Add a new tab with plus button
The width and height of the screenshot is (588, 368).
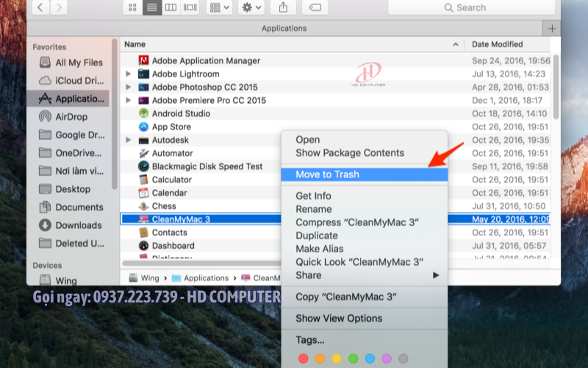coord(551,28)
